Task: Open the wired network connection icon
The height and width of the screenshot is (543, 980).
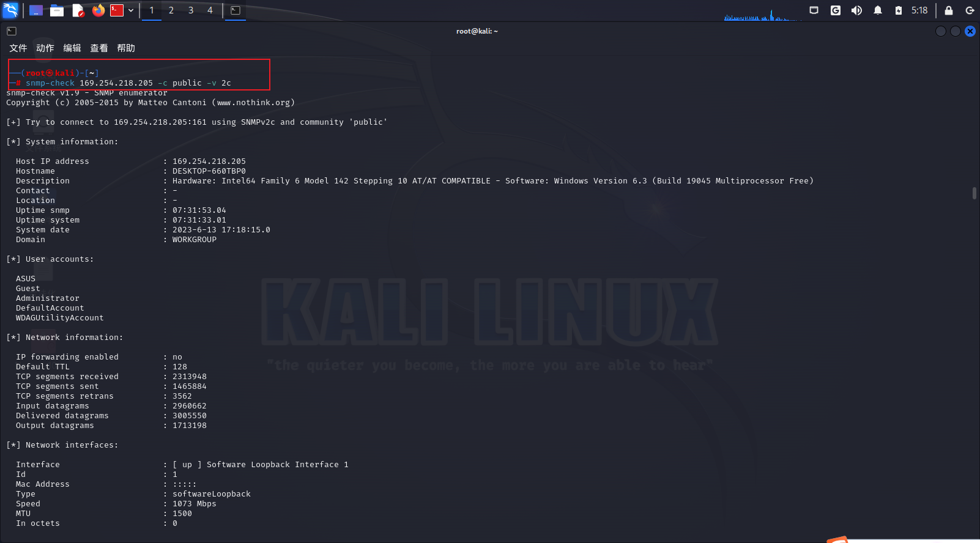Action: pyautogui.click(x=814, y=10)
